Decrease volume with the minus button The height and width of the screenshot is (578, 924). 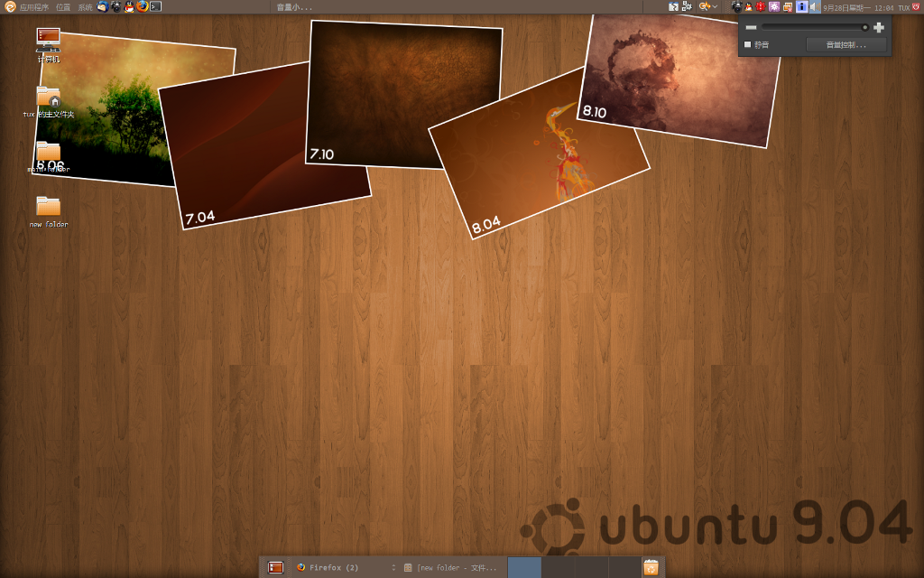click(751, 27)
